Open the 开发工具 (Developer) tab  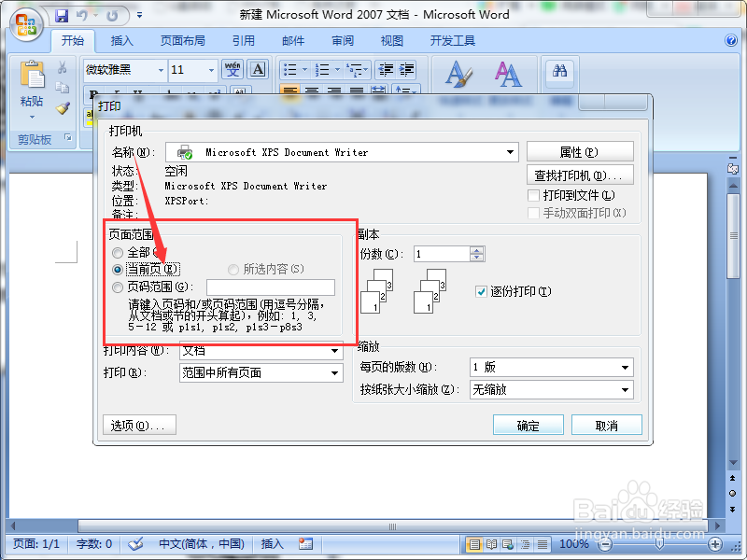tap(453, 40)
